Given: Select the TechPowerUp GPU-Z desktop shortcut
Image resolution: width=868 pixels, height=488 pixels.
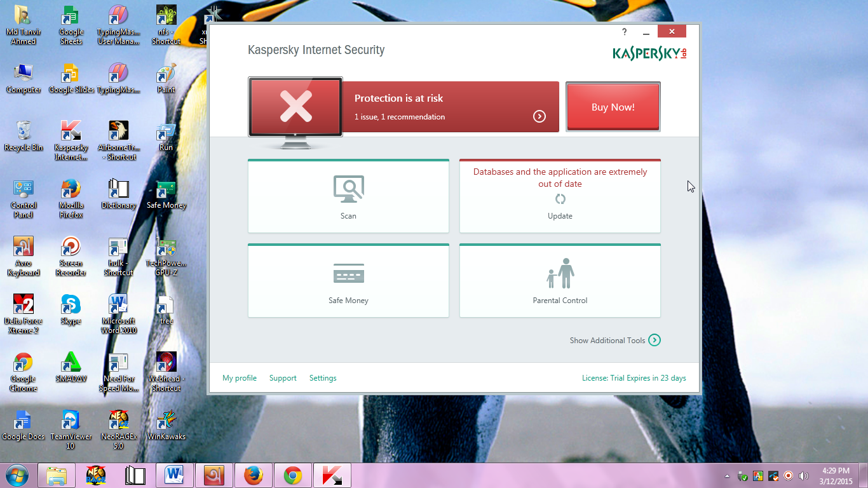Looking at the screenshot, I should pyautogui.click(x=166, y=256).
